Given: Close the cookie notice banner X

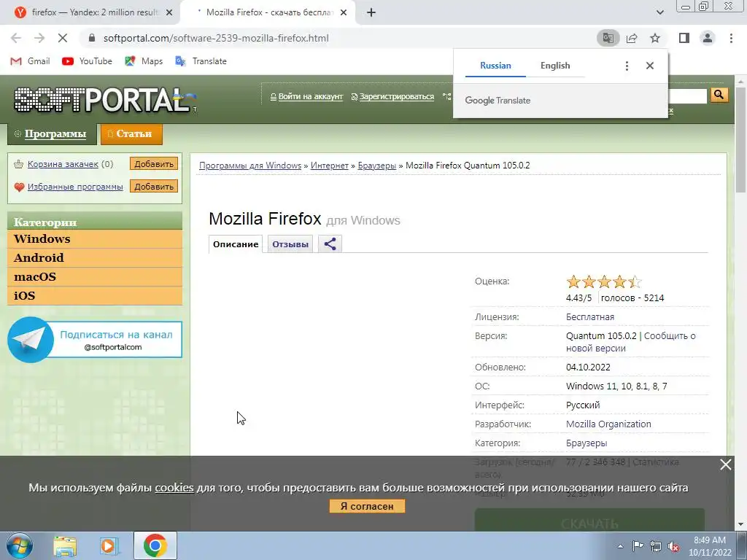Looking at the screenshot, I should [x=725, y=464].
